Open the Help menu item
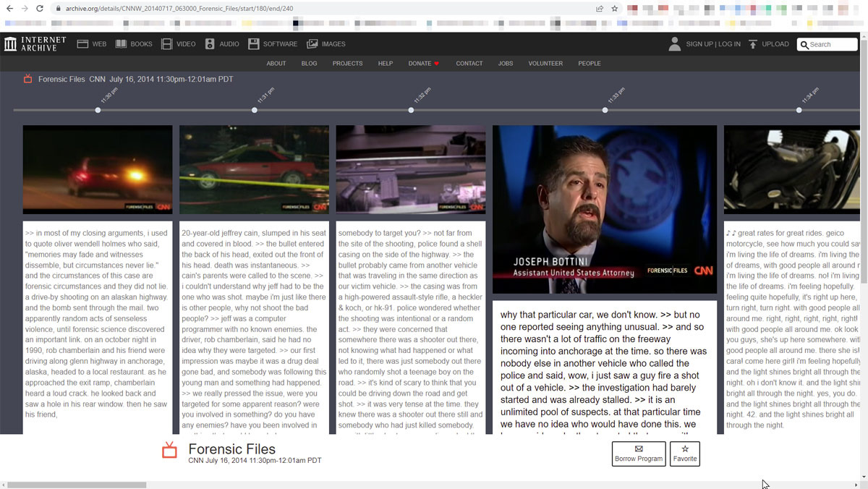 click(386, 64)
